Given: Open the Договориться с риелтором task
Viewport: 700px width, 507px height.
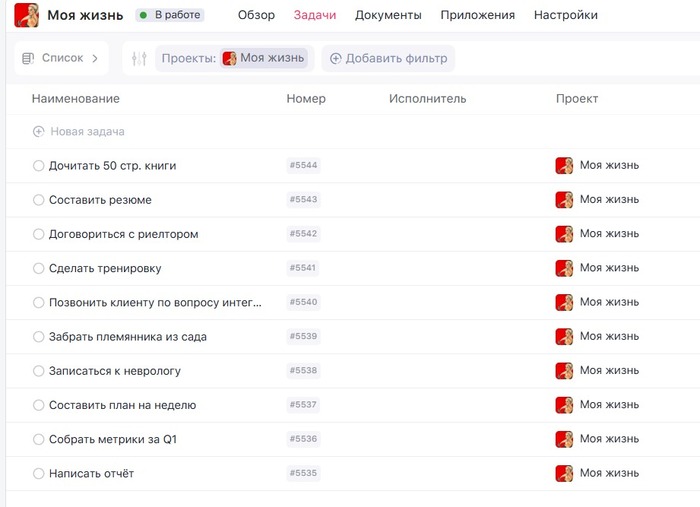Looking at the screenshot, I should [123, 234].
